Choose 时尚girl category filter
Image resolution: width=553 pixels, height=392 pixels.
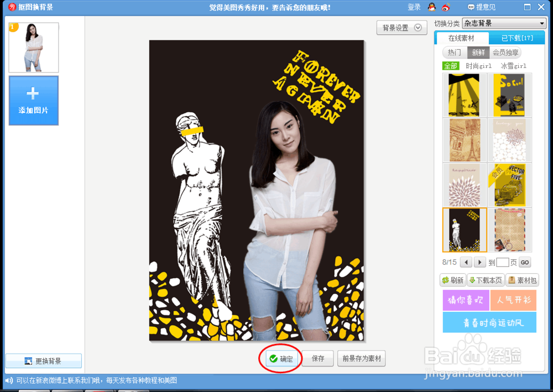tap(478, 66)
